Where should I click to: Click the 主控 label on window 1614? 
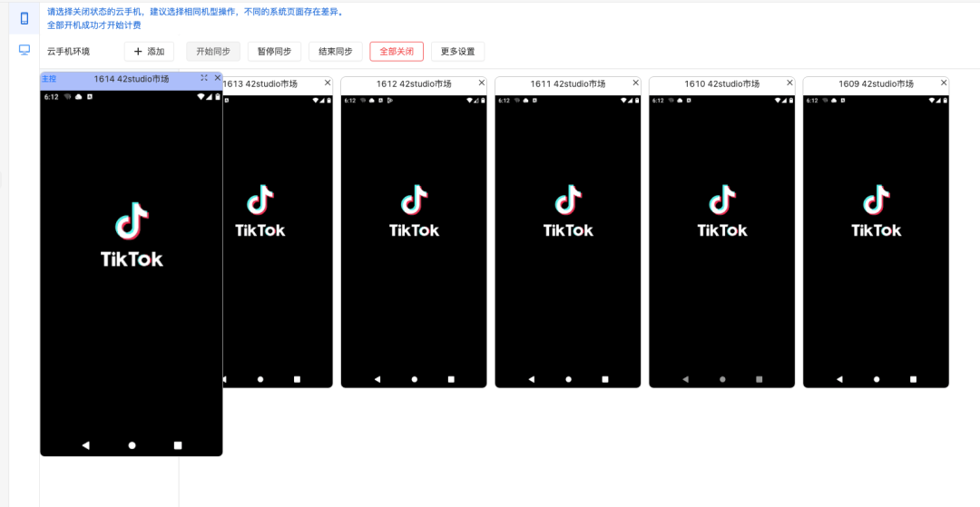[x=49, y=79]
